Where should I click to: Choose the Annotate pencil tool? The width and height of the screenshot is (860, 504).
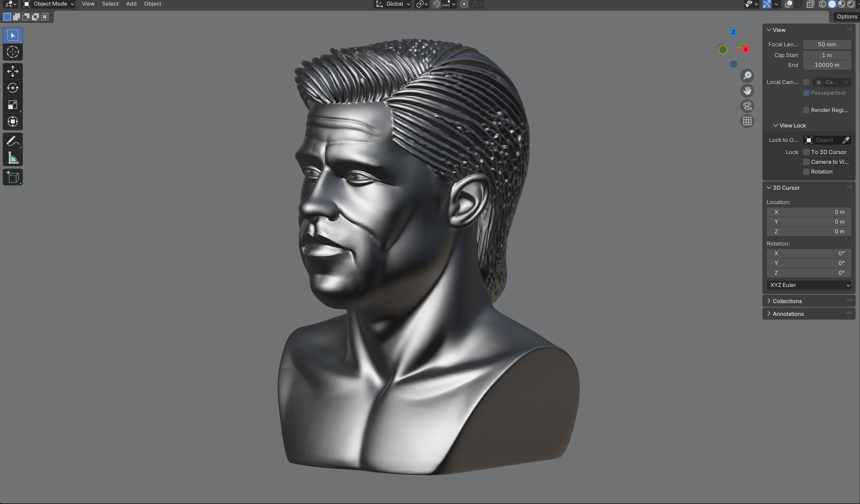point(13,141)
